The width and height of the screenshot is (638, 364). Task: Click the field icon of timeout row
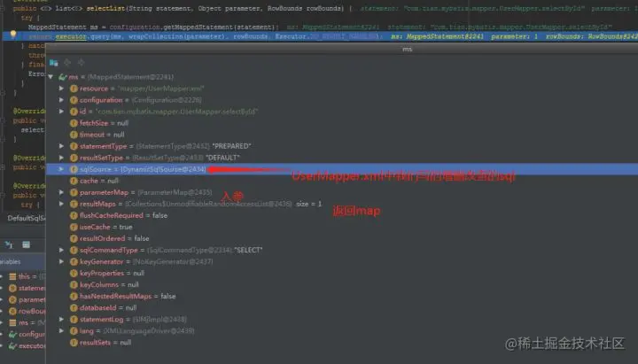[74, 135]
